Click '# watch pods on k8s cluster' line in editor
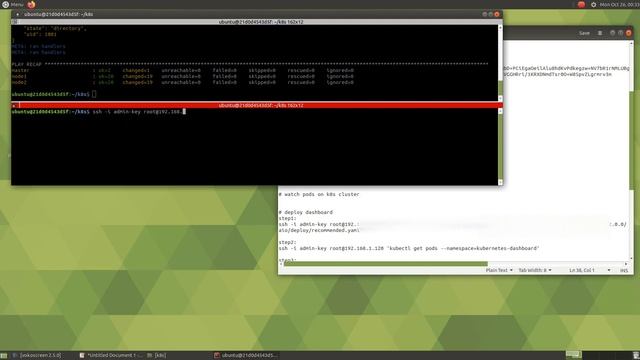Screen dimensions: 640x360 click(x=319, y=194)
